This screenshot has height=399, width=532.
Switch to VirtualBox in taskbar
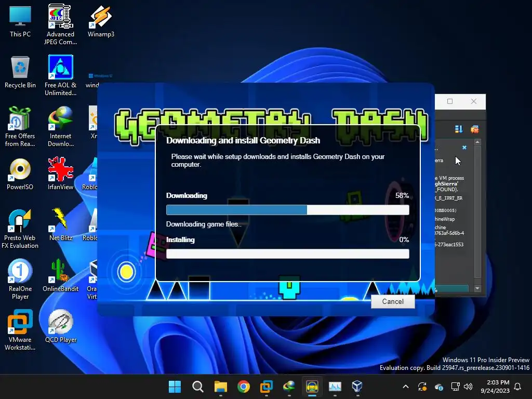click(x=357, y=386)
